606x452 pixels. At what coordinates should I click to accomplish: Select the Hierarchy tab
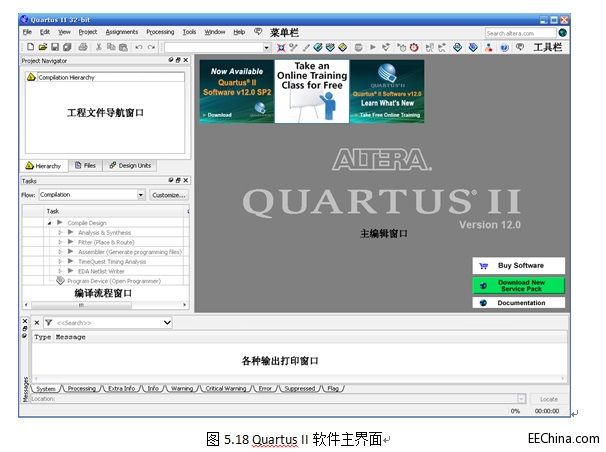[x=44, y=166]
